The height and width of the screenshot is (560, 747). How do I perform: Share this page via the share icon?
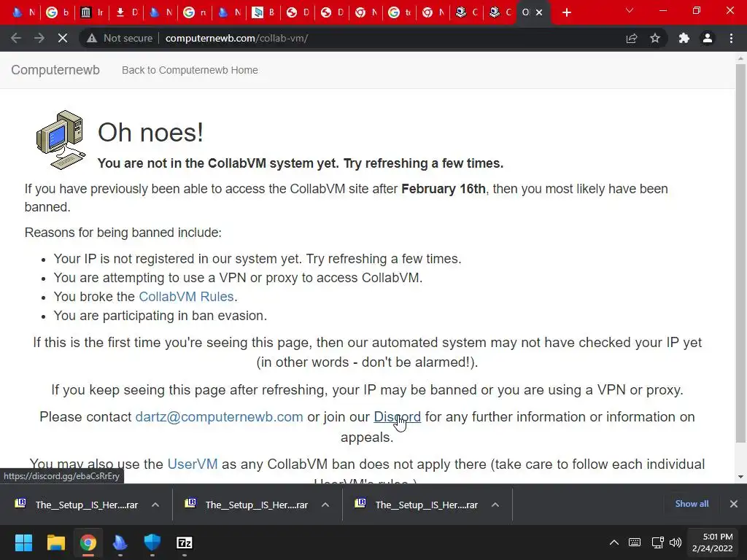coord(632,38)
